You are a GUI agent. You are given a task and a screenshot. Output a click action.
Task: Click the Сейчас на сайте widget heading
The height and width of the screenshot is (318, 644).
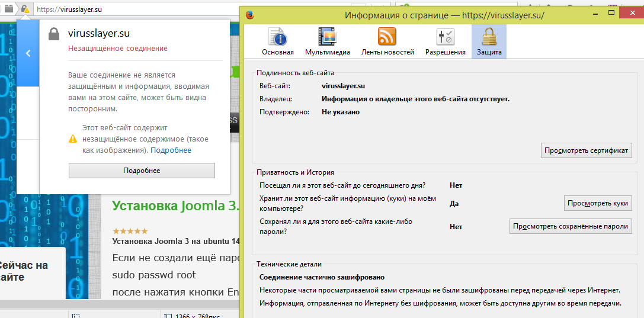(23, 271)
